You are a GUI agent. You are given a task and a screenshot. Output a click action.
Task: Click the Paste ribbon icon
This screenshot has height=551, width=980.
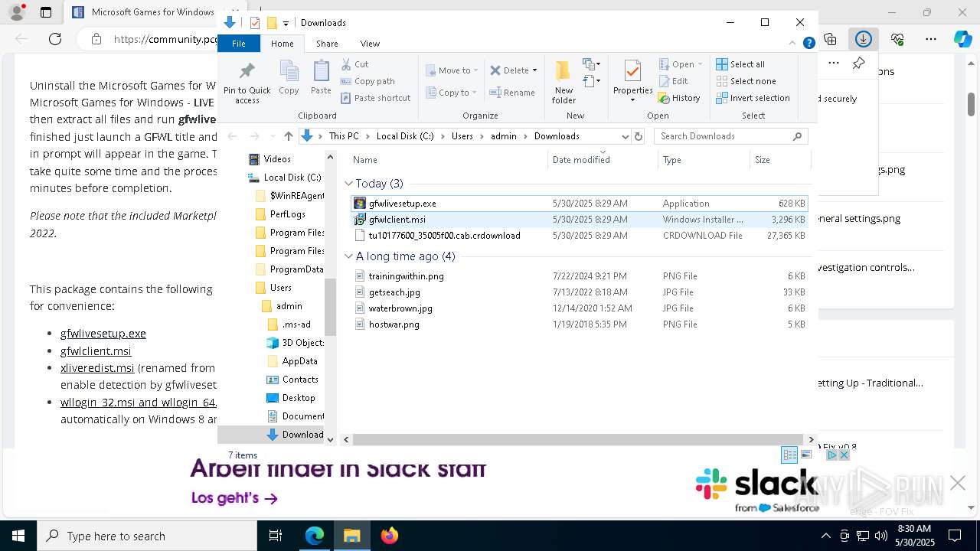click(x=321, y=78)
